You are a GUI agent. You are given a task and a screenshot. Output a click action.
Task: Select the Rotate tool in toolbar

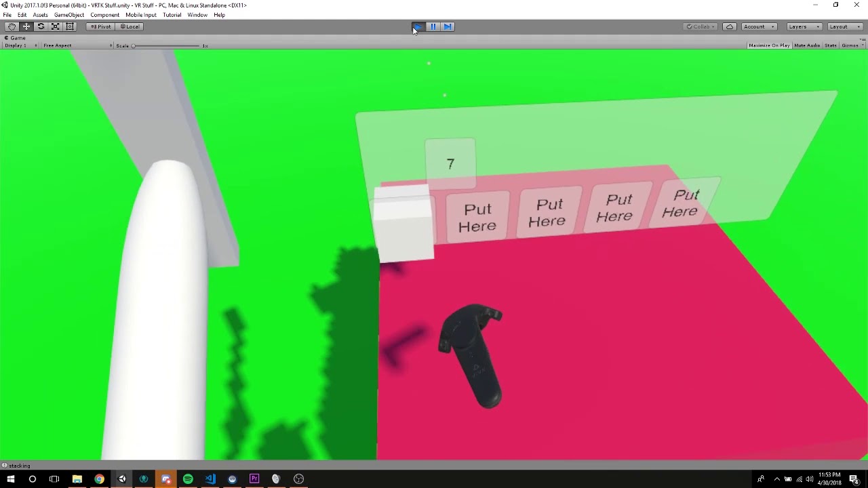(x=41, y=26)
